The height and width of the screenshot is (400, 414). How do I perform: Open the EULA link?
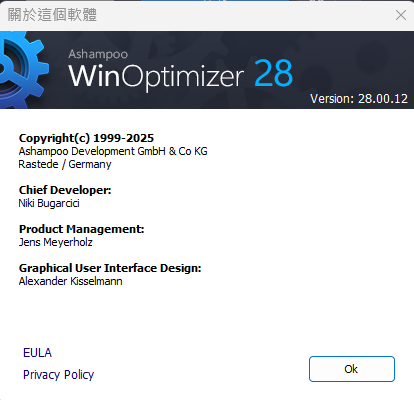(37, 353)
